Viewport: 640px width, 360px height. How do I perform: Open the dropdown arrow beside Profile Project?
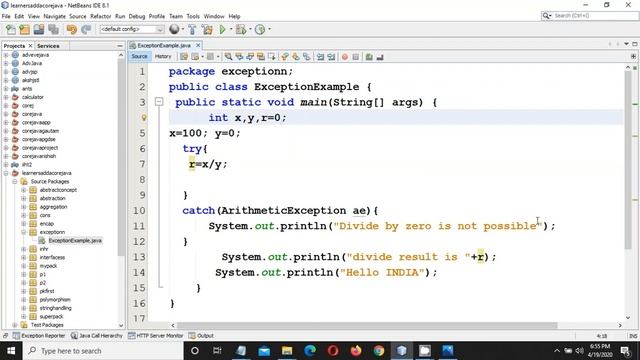pyautogui.click(x=269, y=29)
